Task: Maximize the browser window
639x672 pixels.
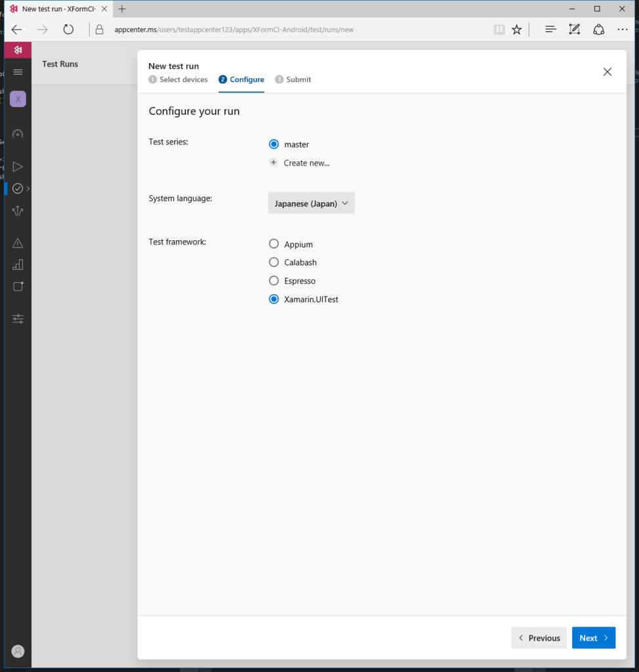Action: [x=597, y=9]
